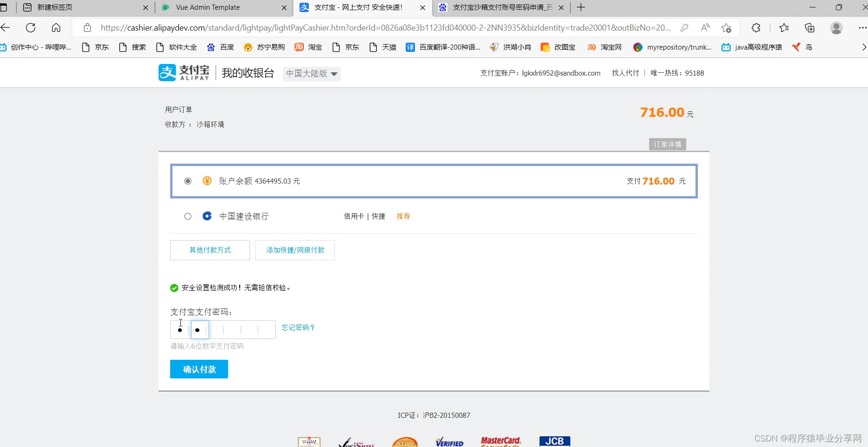Open the myrepository/trunk bookmark

[672, 47]
